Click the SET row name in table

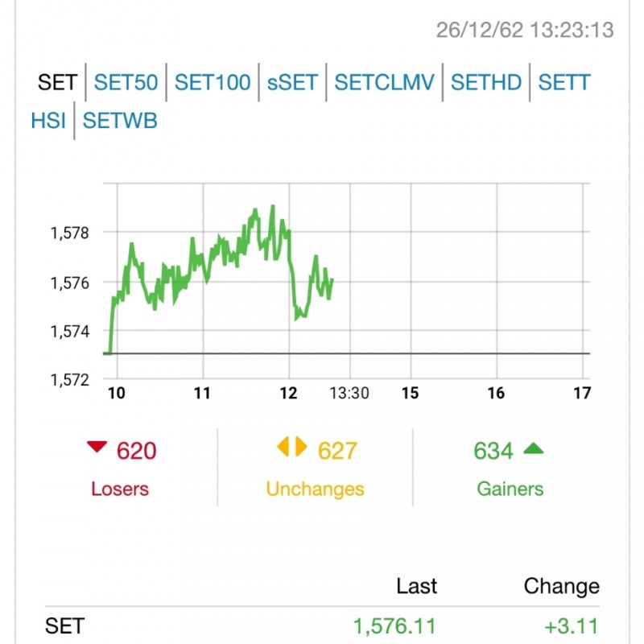tap(64, 626)
